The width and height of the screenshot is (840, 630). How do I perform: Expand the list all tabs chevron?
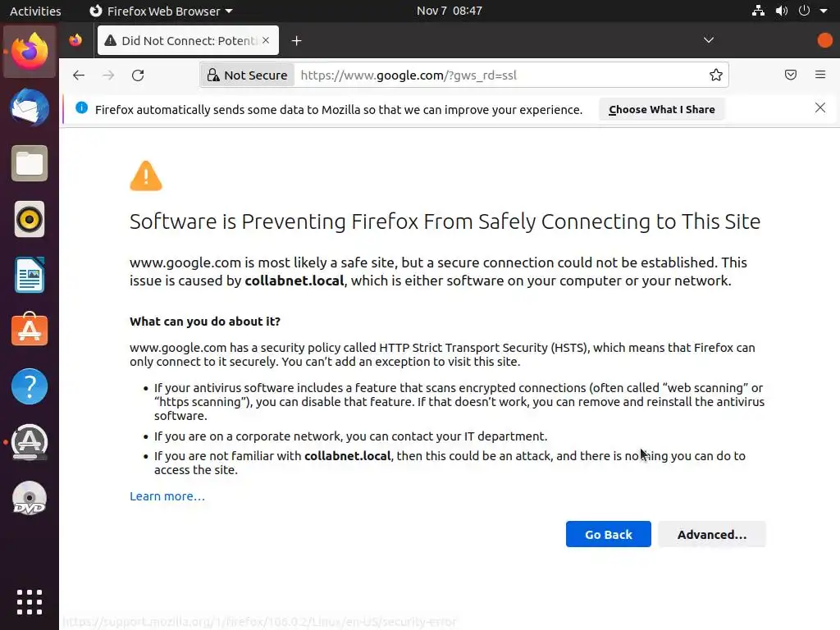[709, 40]
